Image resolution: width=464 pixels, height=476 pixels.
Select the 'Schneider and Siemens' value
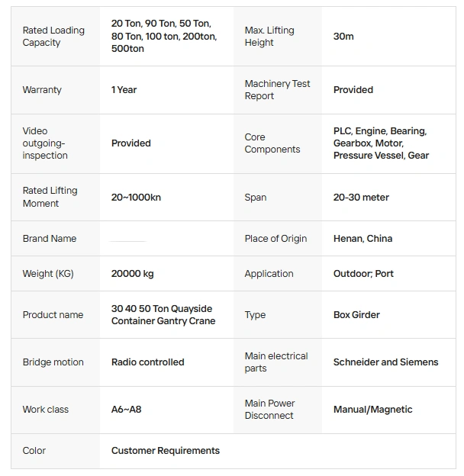385,362
